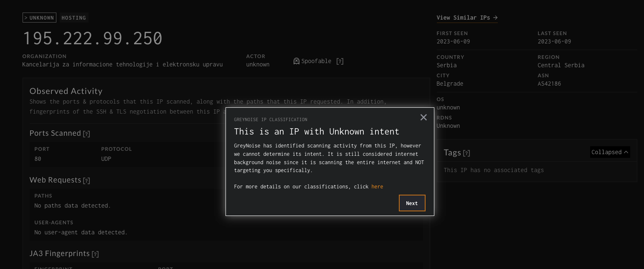Collapse the Tags section
Viewport: 644px width, 269px height.
610,152
